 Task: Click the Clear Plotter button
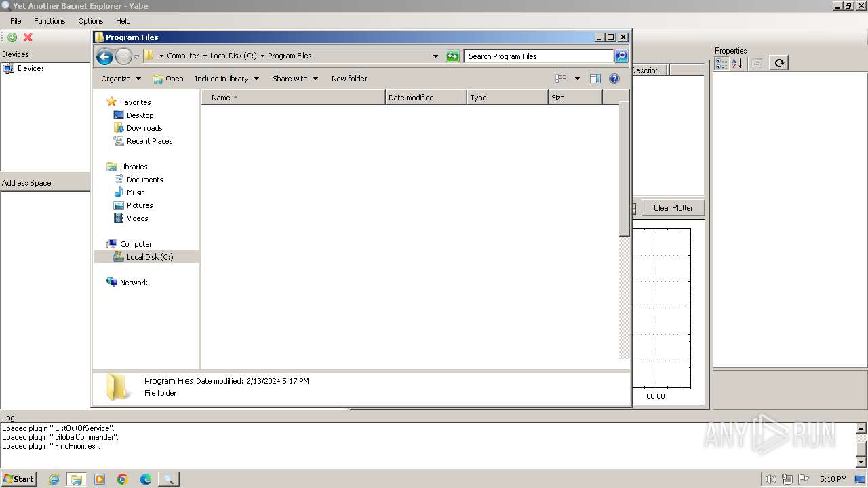(673, 208)
